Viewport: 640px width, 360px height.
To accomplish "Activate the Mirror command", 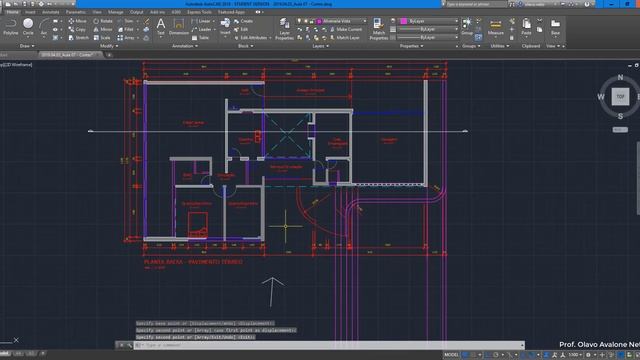I will (103, 29).
